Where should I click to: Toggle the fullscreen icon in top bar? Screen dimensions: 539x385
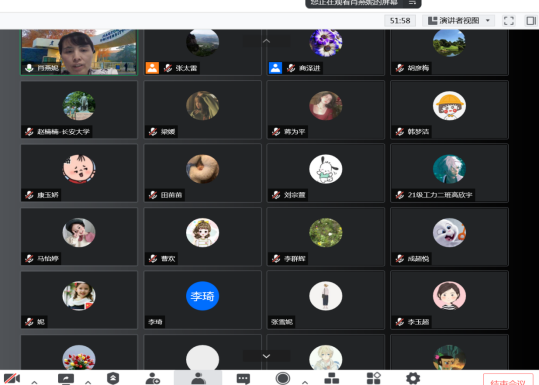pos(509,21)
